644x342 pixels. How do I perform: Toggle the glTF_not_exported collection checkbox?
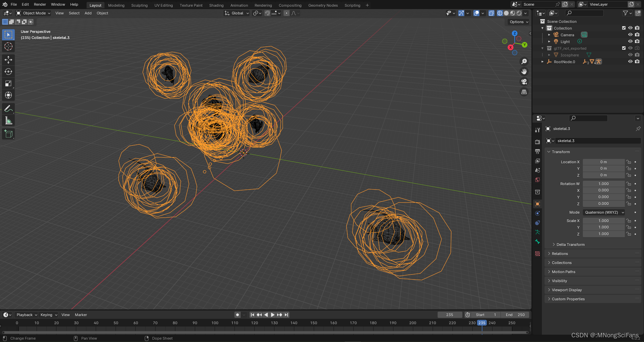point(624,48)
